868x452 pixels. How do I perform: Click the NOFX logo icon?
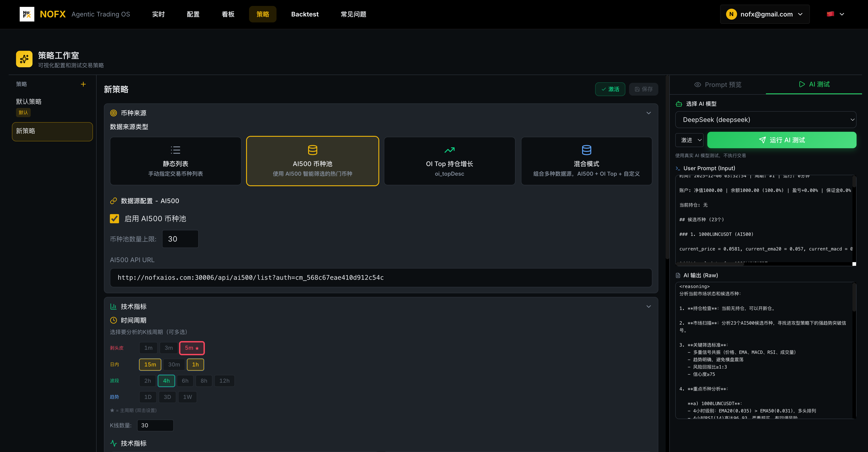coord(27,14)
